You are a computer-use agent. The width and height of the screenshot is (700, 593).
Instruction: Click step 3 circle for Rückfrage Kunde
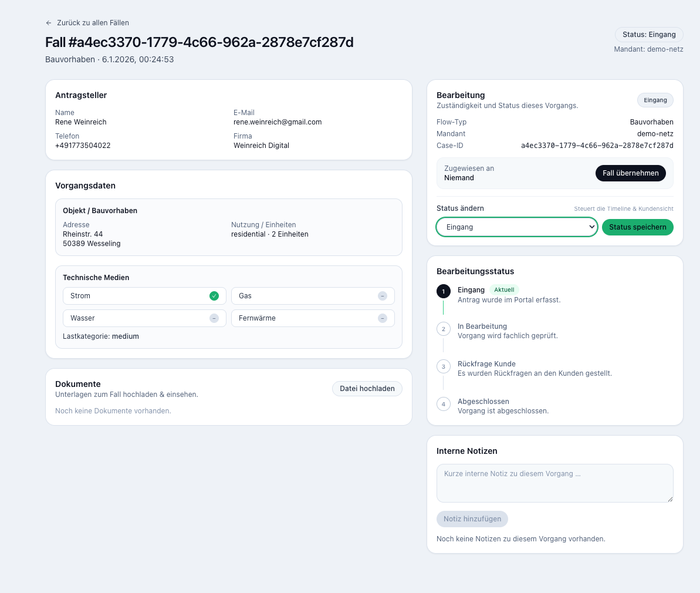444,366
